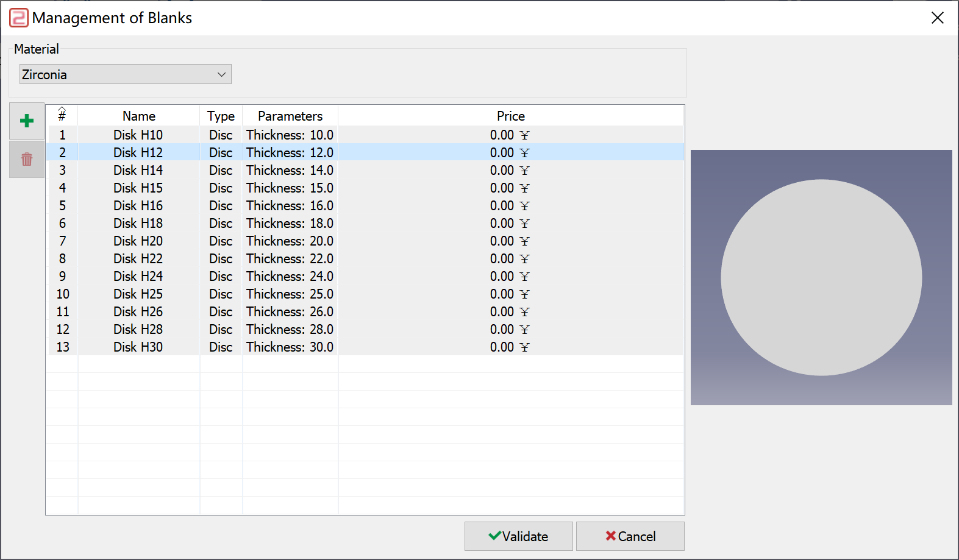Click the disc preview thumbnail
This screenshot has width=959, height=560.
821,277
